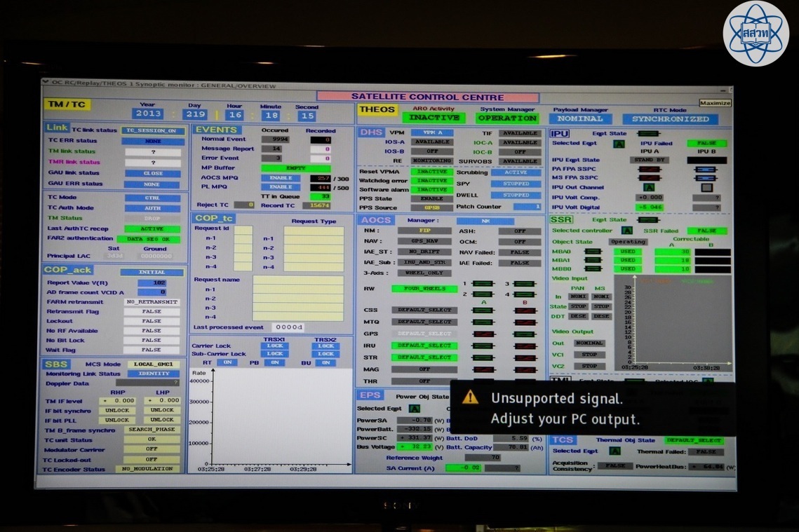Select the DHS panel header
Image resolution: width=799 pixels, height=532 pixels.
[370, 132]
